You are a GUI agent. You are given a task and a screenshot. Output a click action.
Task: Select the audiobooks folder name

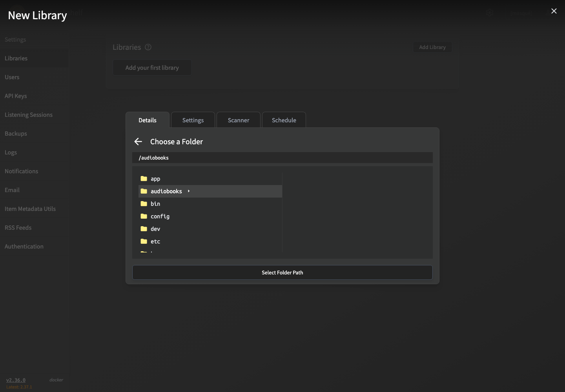[x=166, y=191]
